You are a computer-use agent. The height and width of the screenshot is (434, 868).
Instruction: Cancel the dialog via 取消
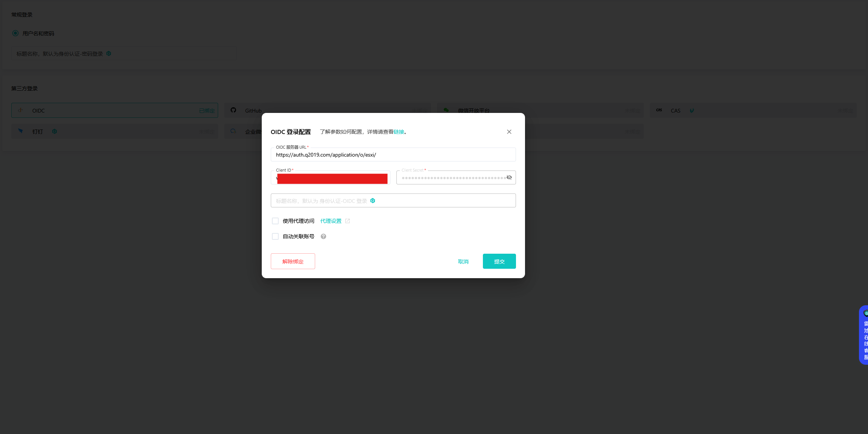[463, 262]
